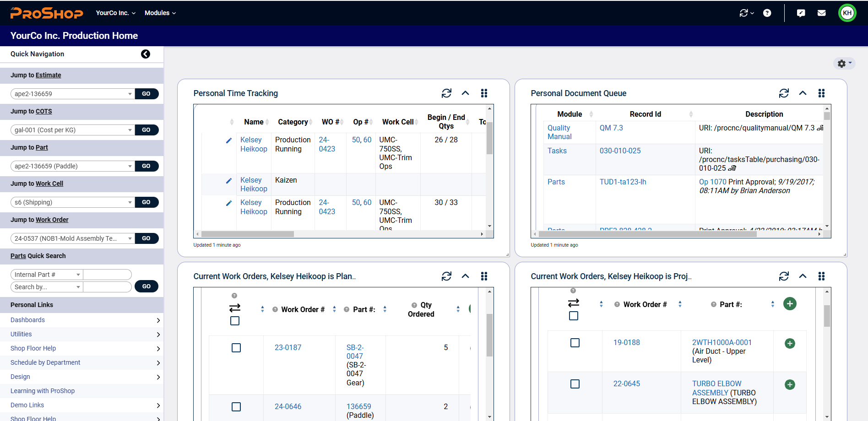Tick the checkbox for work order 24-0646

click(x=236, y=407)
